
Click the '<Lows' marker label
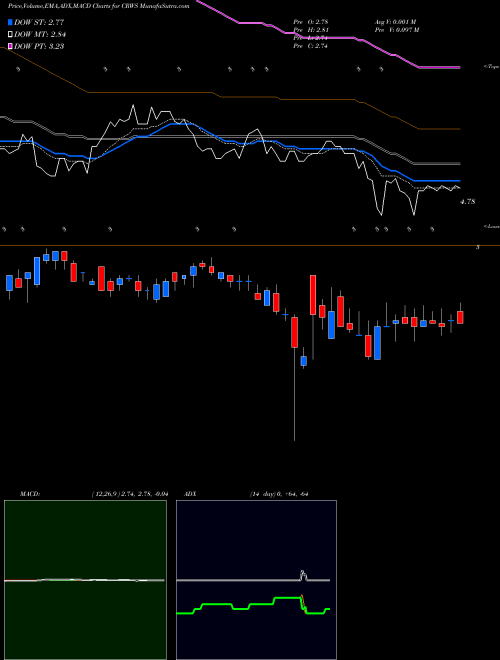pyautogui.click(x=491, y=226)
